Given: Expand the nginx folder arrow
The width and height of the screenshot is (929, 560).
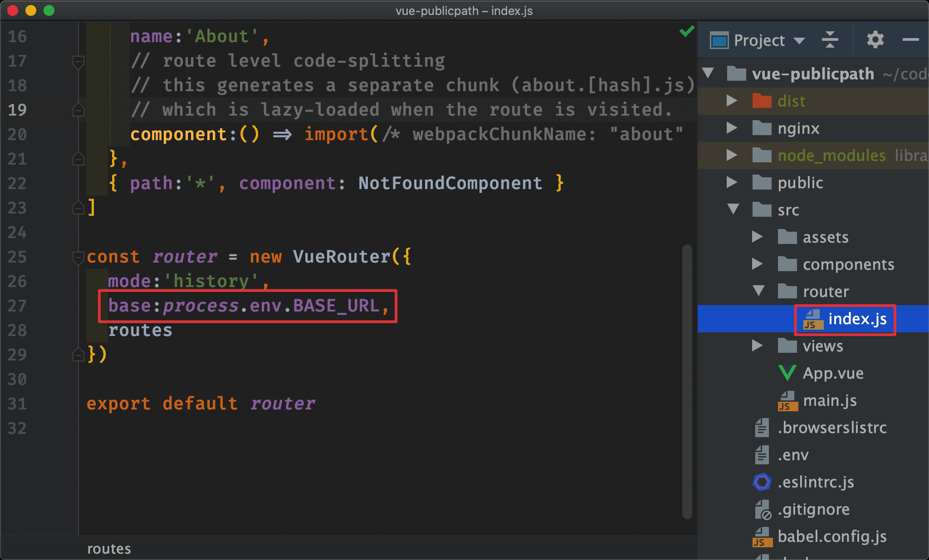Looking at the screenshot, I should pos(732,127).
